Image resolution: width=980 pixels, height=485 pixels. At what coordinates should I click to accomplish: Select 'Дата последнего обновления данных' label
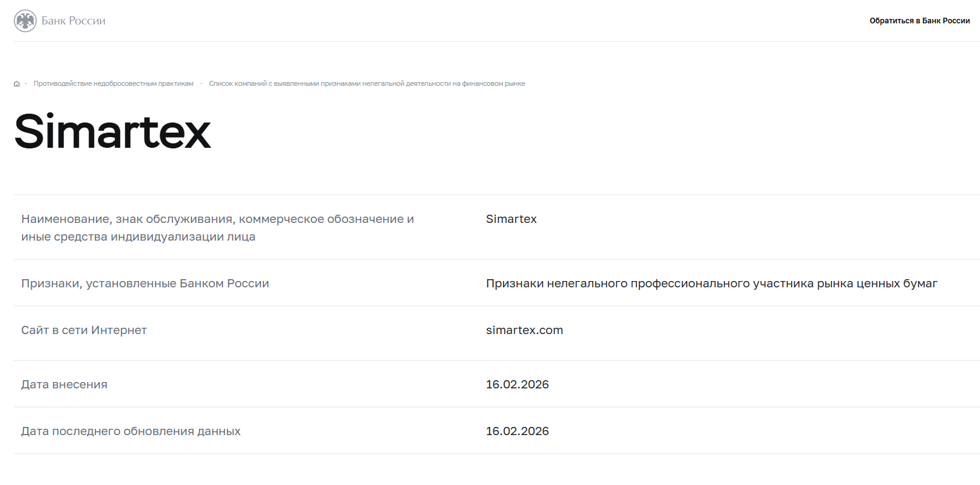click(131, 431)
